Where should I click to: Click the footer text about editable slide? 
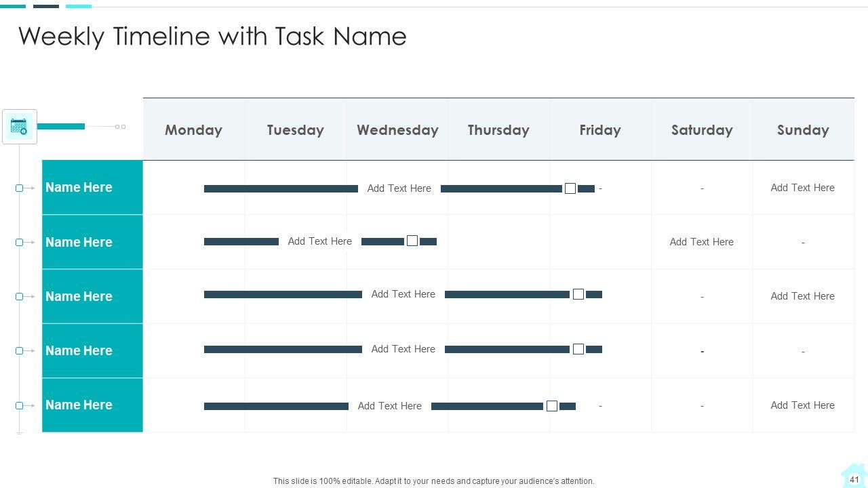(433, 481)
